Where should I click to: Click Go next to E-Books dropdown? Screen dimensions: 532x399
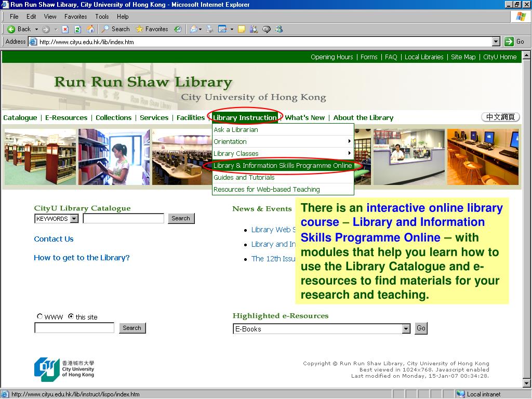point(421,328)
